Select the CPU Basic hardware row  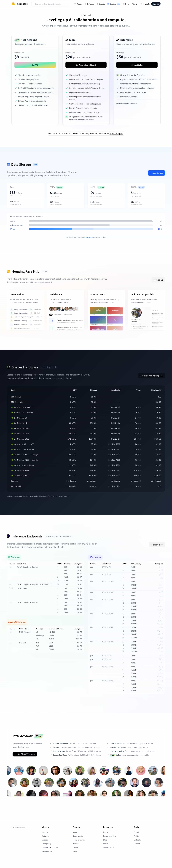click(86, 397)
